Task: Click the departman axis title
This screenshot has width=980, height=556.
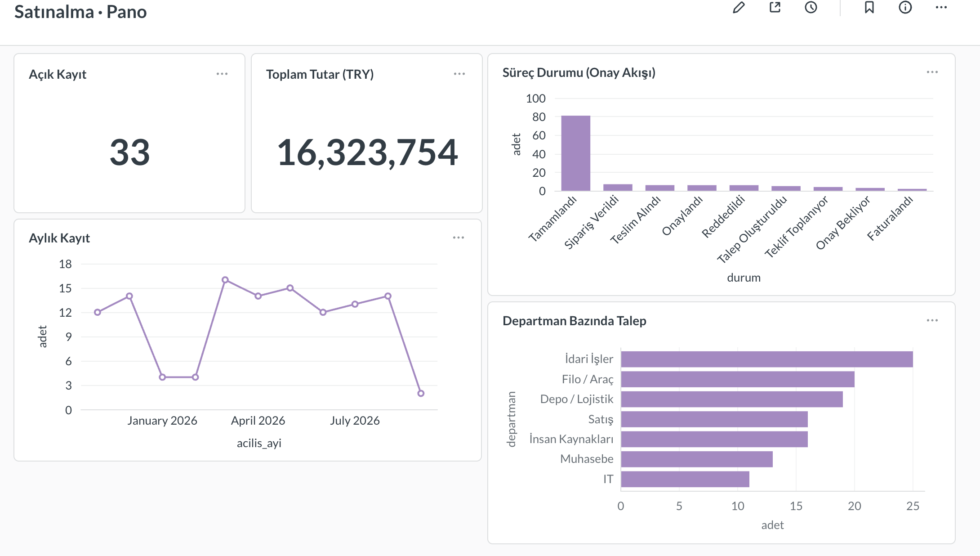Action: 511,419
